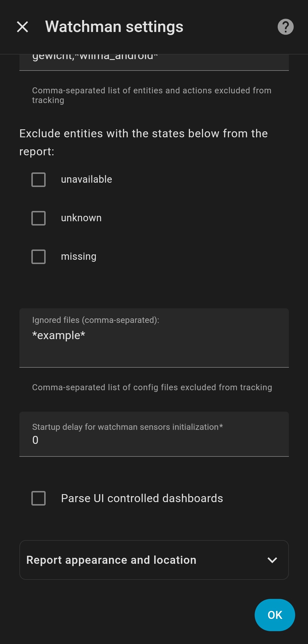The image size is (308, 644).
Task: Click the "missing" label text
Action: pos(79,256)
